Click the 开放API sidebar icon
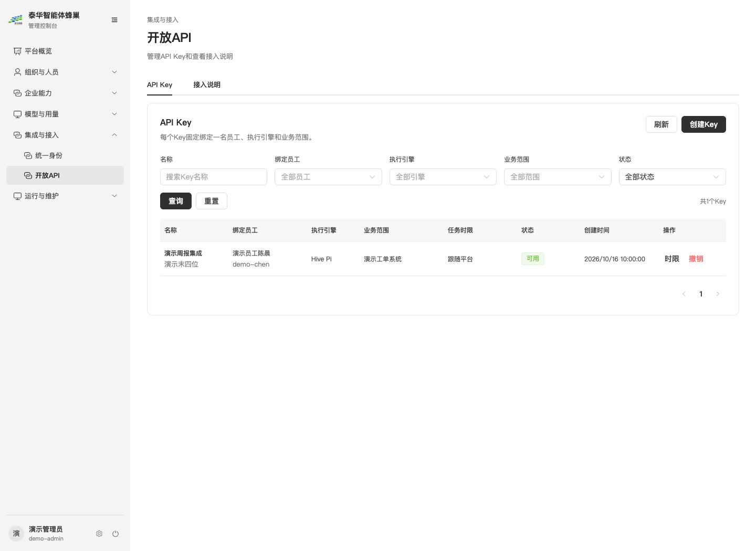756x551 pixels. (x=28, y=175)
